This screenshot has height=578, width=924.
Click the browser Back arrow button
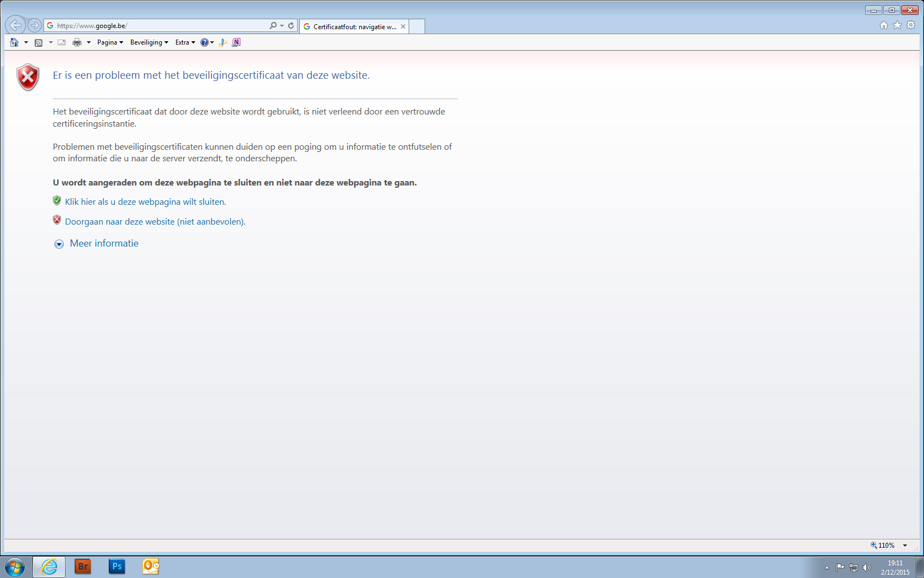(15, 25)
